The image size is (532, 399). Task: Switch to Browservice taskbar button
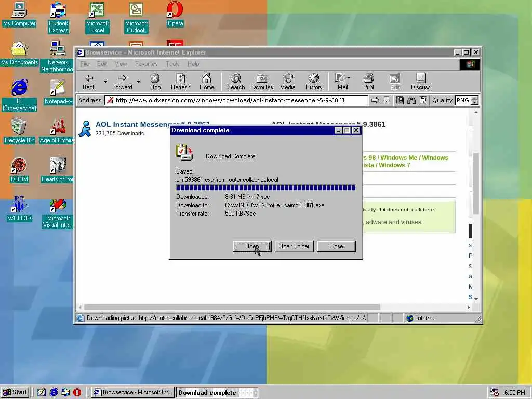[x=133, y=392]
